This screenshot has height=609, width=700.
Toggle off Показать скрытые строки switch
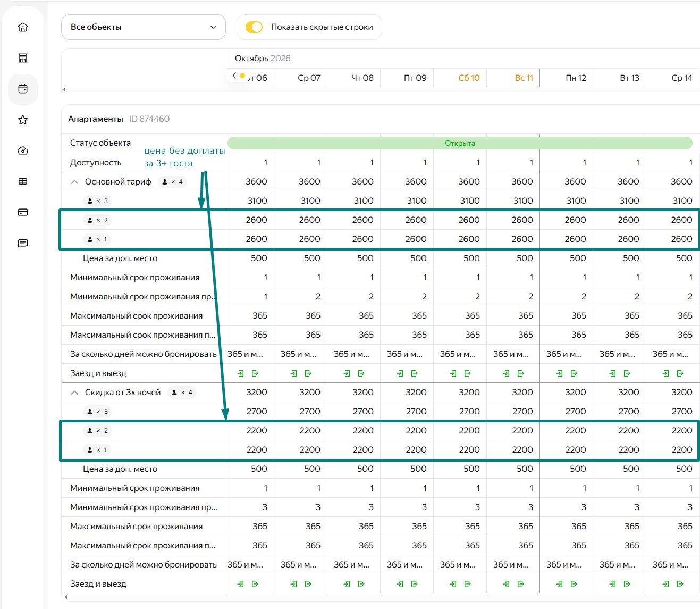254,27
